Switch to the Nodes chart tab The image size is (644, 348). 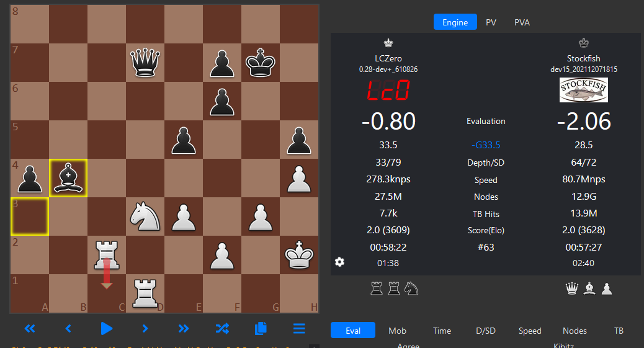pyautogui.click(x=575, y=331)
